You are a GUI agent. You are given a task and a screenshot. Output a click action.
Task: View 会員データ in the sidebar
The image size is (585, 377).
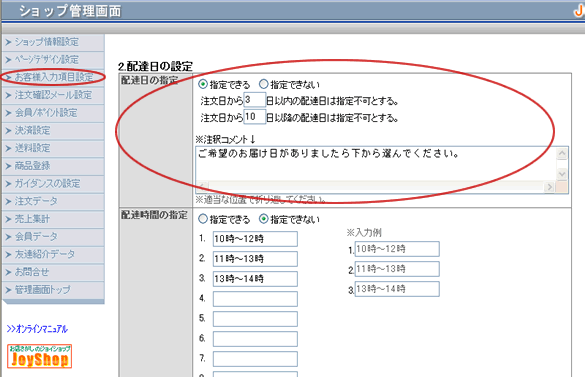pos(53,237)
